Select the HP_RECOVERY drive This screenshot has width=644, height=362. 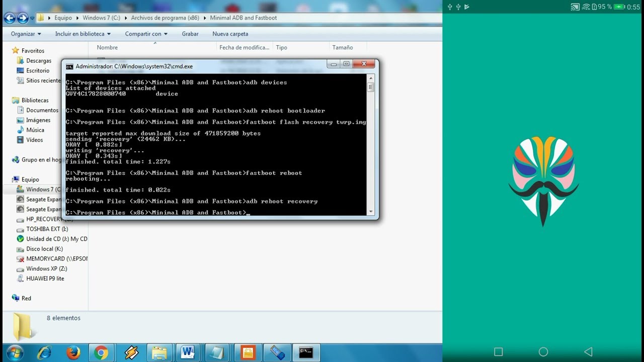[x=43, y=219]
